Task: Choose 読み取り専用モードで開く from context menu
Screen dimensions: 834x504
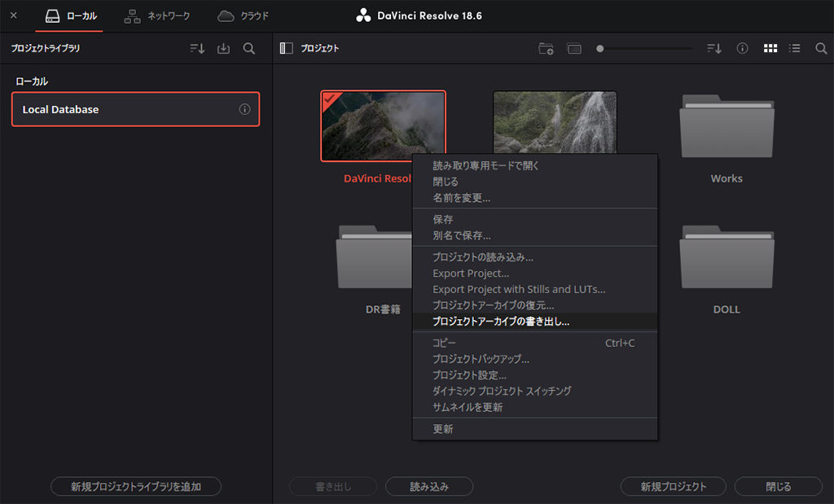Action: click(x=535, y=166)
